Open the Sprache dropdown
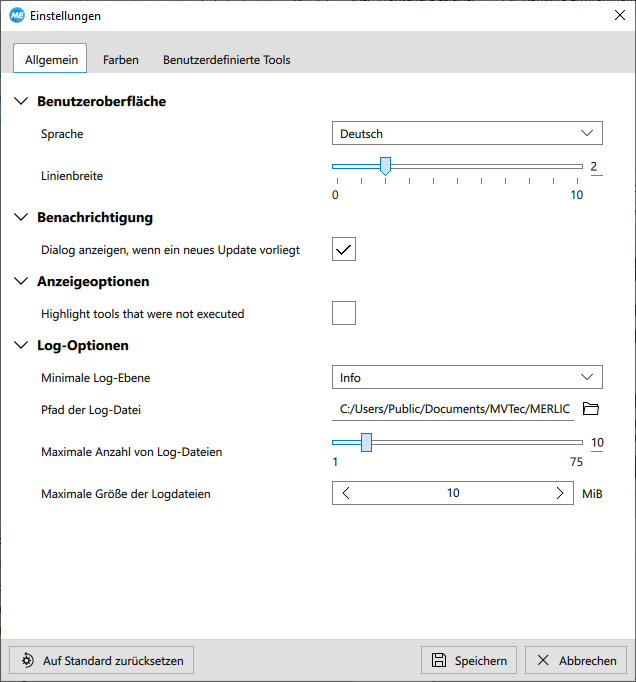 coord(467,134)
